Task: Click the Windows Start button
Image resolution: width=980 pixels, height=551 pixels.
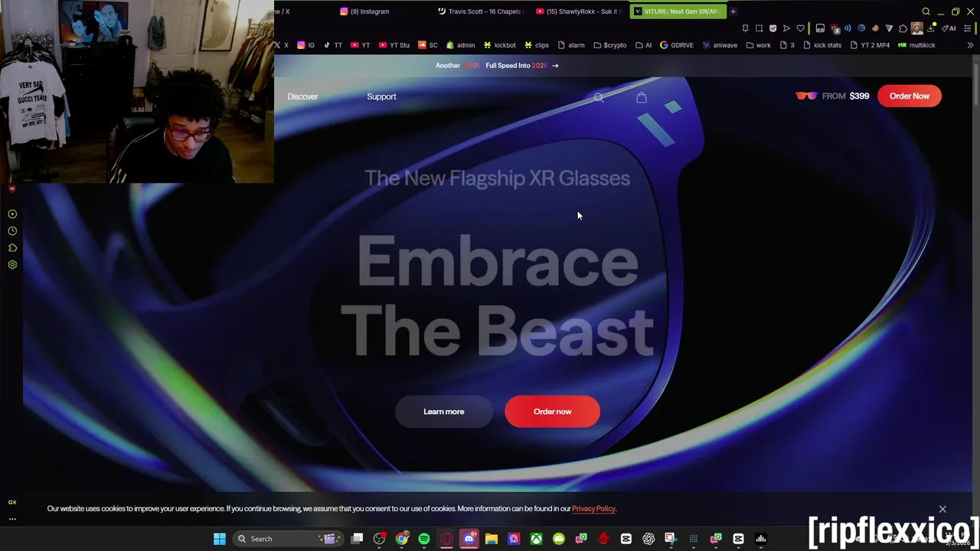Action: [x=220, y=539]
